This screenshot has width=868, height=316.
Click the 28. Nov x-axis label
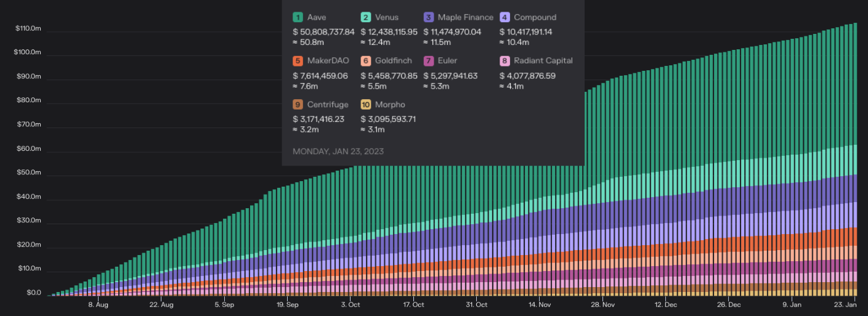coord(603,304)
